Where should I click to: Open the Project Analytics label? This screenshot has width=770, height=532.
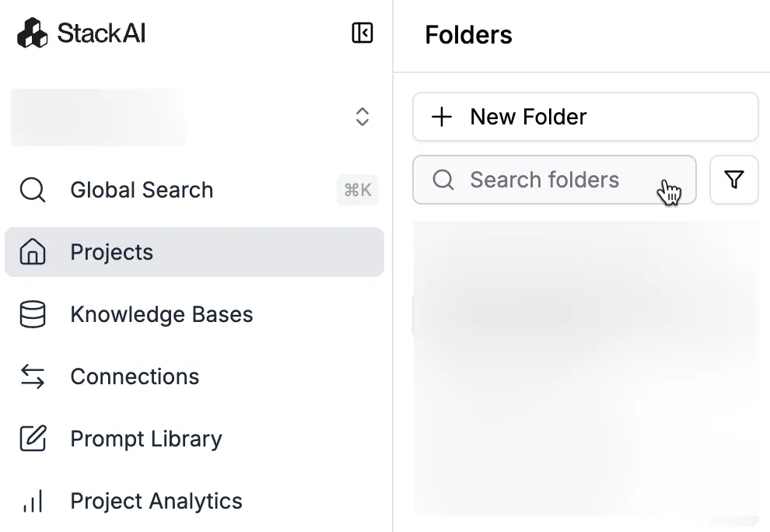pyautogui.click(x=156, y=501)
